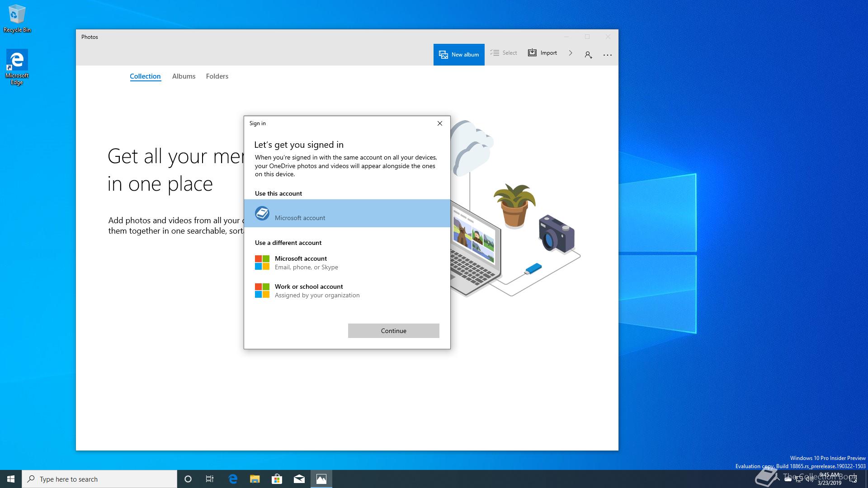868x488 pixels.
Task: Switch to the Albums tab
Action: (184, 76)
